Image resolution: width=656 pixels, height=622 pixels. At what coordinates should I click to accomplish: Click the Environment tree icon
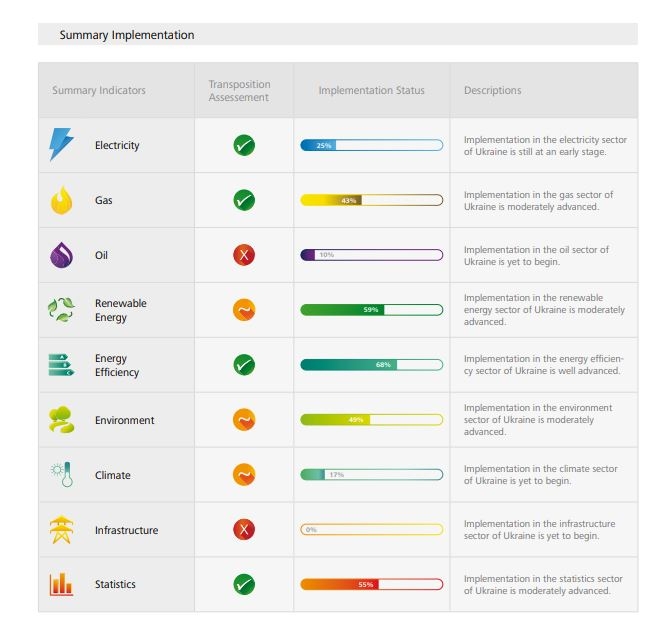coord(61,420)
